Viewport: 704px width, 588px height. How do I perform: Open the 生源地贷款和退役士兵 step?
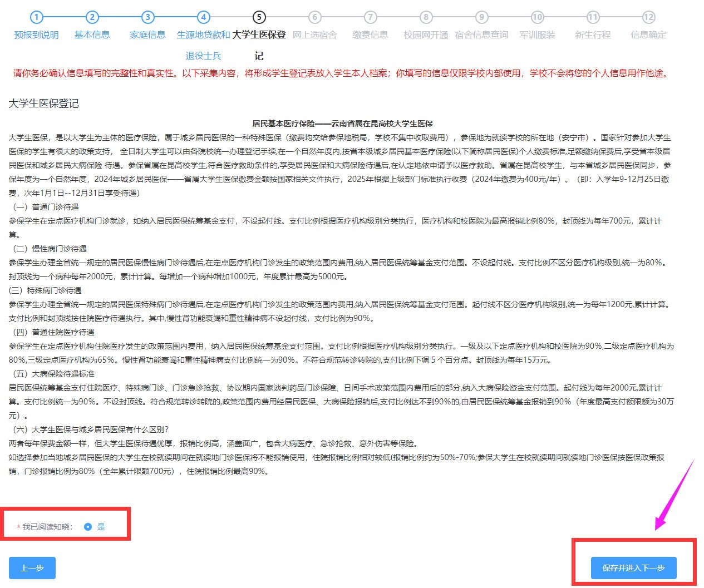pos(204,35)
